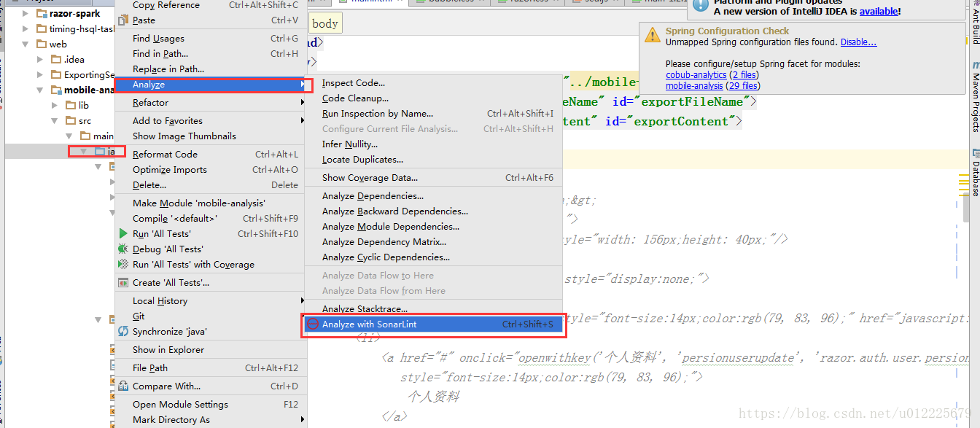The height and width of the screenshot is (428, 980).
Task: Click the '29 files' link
Action: 743,86
